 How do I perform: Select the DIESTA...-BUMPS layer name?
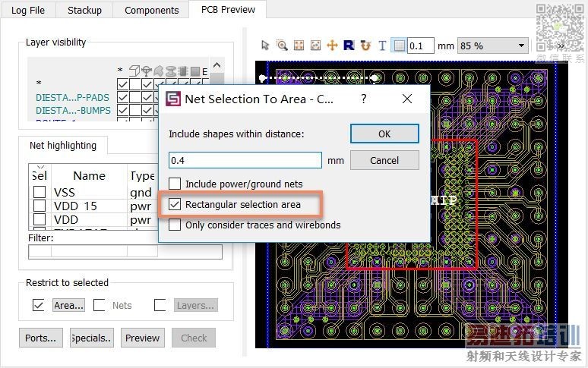click(73, 111)
